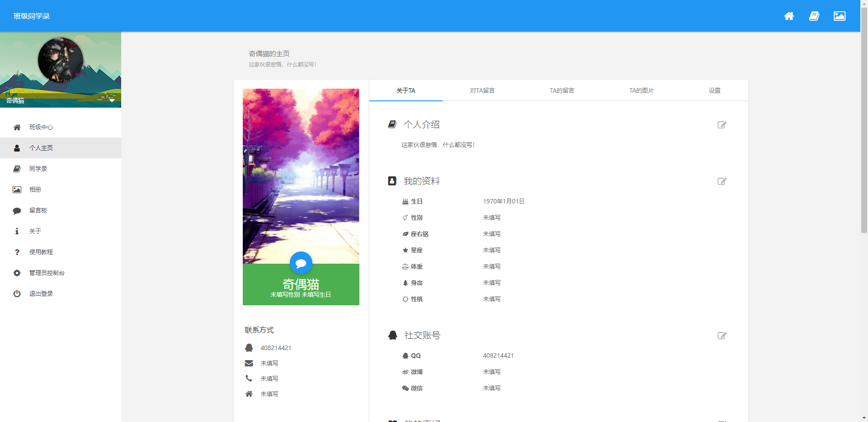Open 相册 in sidebar
868x422 pixels.
[61, 190]
